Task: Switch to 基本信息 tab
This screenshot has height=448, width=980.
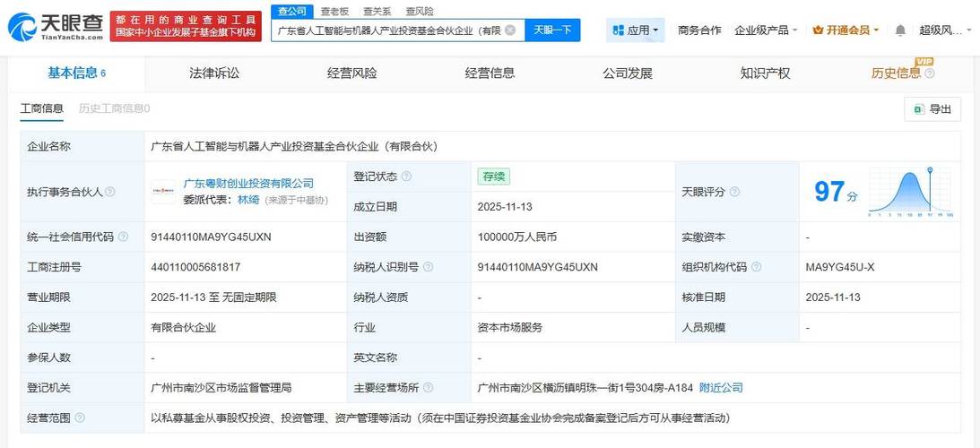Action: 76,73
